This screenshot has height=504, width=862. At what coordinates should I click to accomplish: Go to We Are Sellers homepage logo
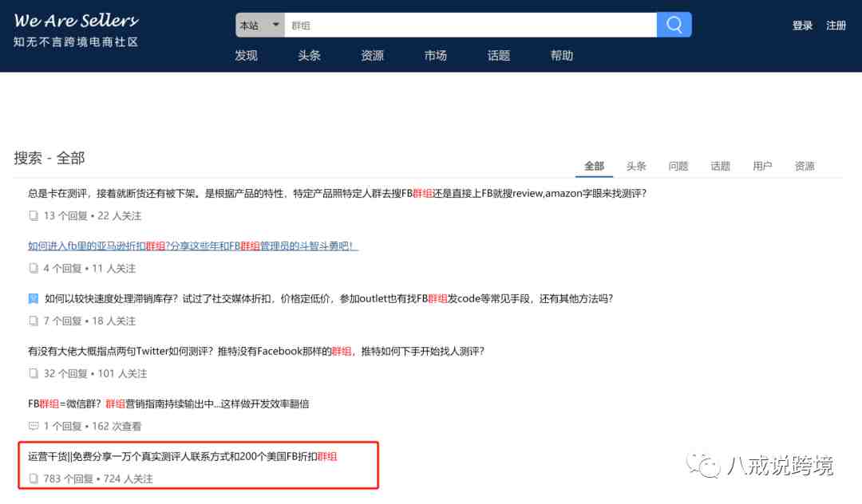coord(77,21)
